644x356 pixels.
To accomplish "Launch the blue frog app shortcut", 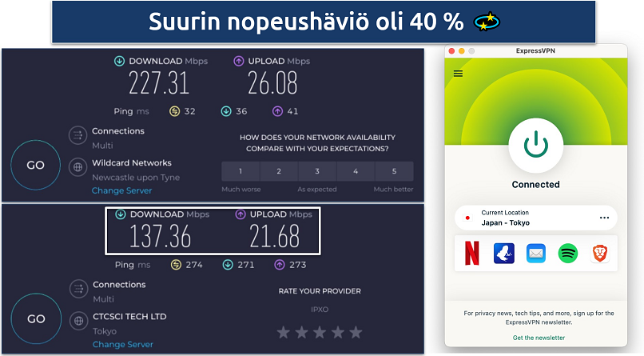I will (x=504, y=254).
